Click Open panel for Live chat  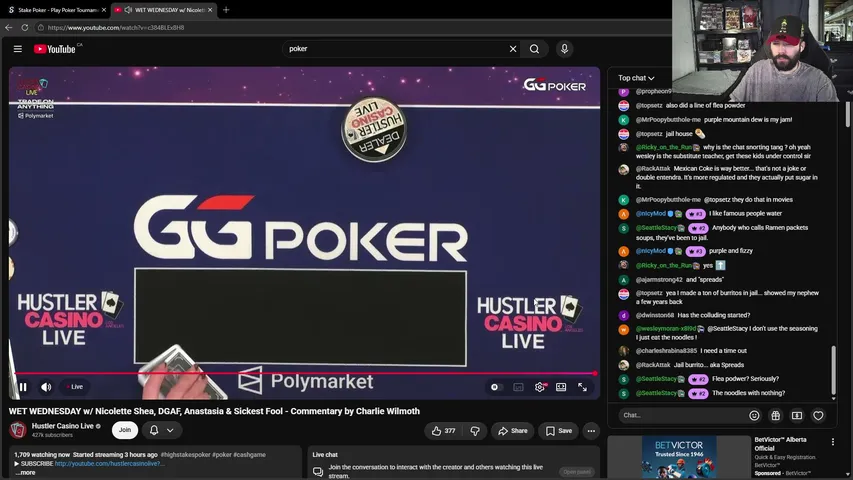click(x=577, y=472)
